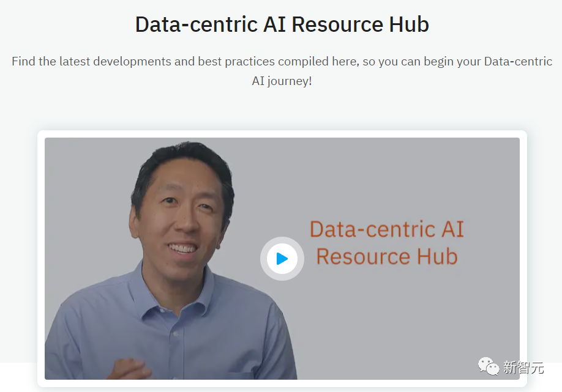Click the shirt button on the presenter's chest
The height and width of the screenshot is (392, 562).
[176, 333]
